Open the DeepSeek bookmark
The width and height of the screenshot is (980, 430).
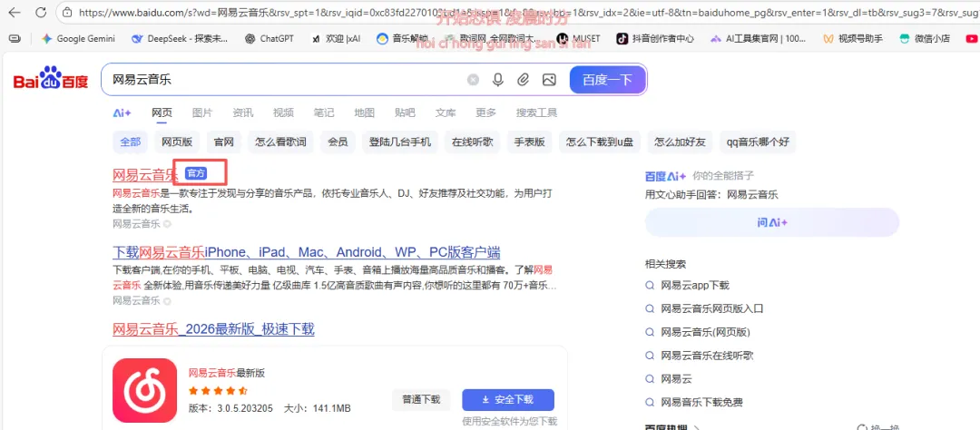[180, 38]
